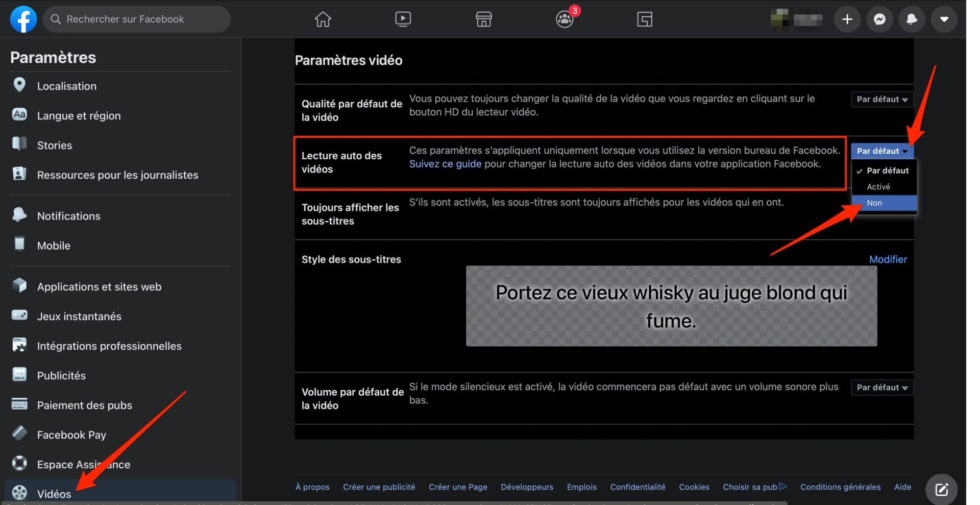The height and width of the screenshot is (505, 980).
Task: Click the new message compose button
Action: 941,490
